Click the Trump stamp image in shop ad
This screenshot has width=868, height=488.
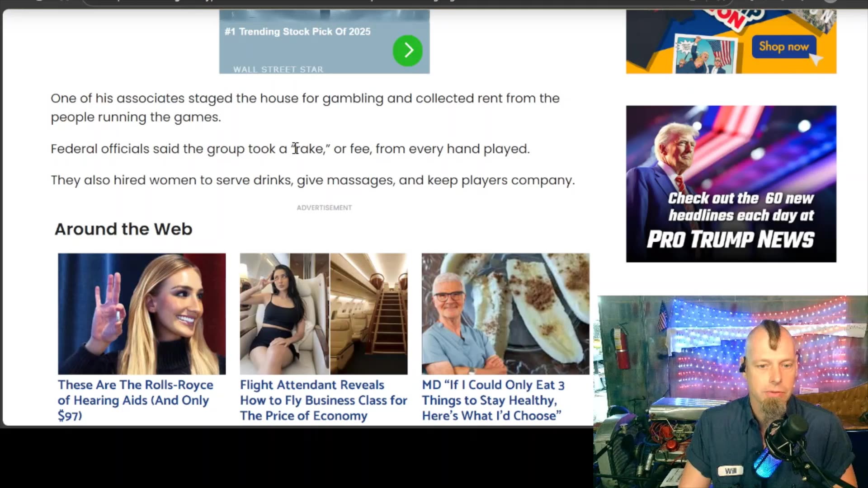[704, 55]
